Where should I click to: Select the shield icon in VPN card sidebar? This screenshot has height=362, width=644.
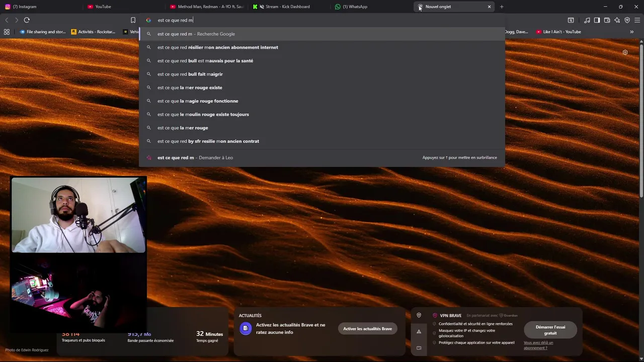coord(419,315)
